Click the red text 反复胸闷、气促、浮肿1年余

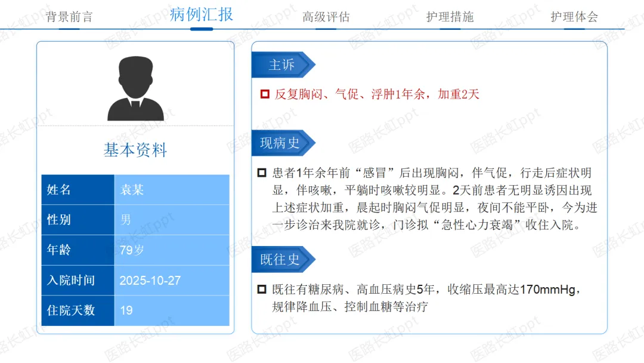pos(349,94)
